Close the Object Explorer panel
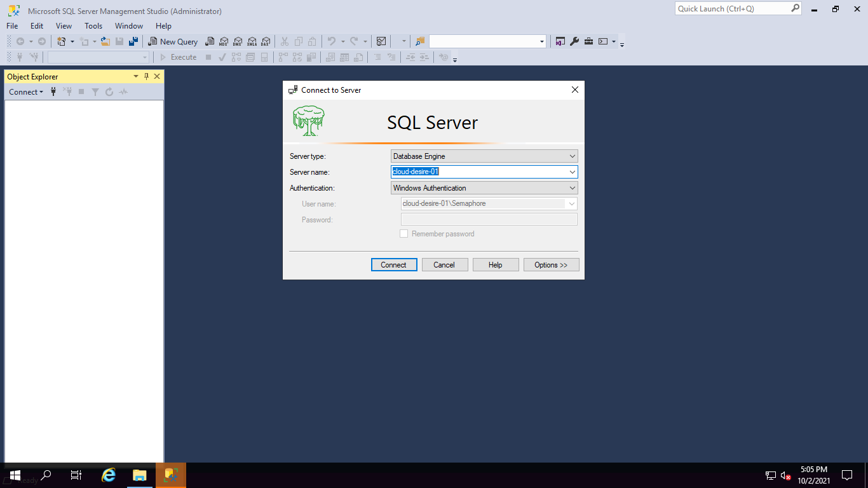The width and height of the screenshot is (868, 488). pyautogui.click(x=157, y=76)
